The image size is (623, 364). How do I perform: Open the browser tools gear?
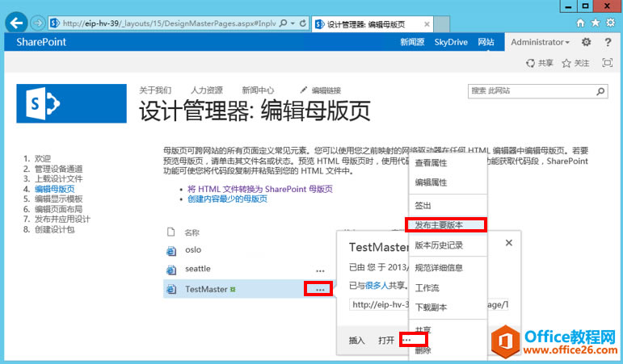(610, 23)
